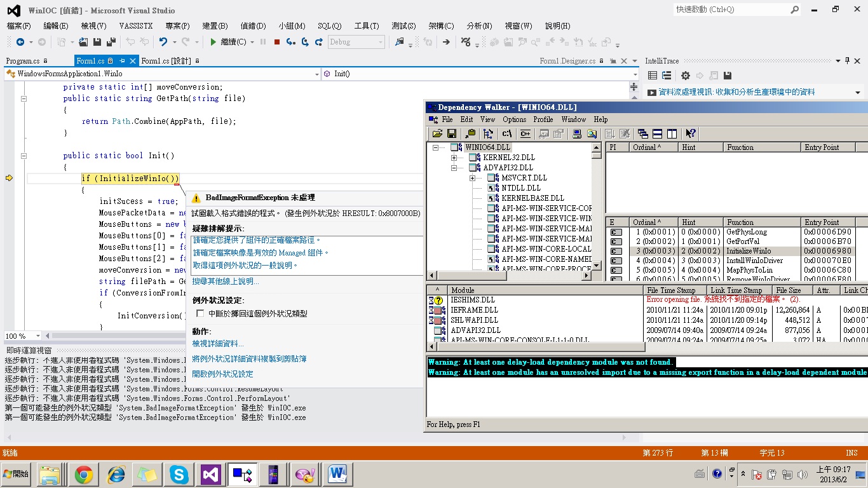Click the 開啟例外狀況設定 link

(222, 374)
